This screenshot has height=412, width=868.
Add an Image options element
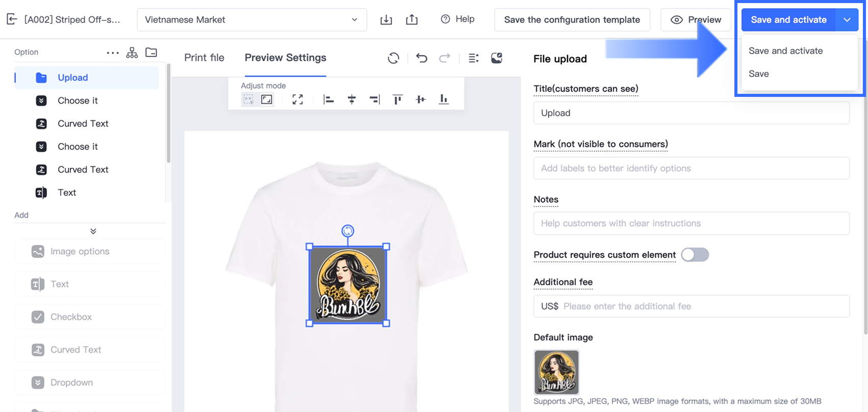[x=90, y=251]
